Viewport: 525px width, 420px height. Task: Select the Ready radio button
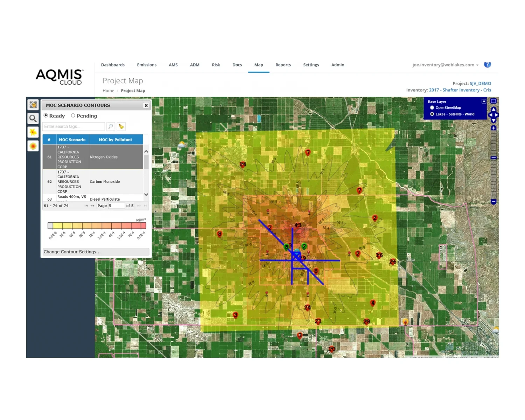tap(45, 115)
